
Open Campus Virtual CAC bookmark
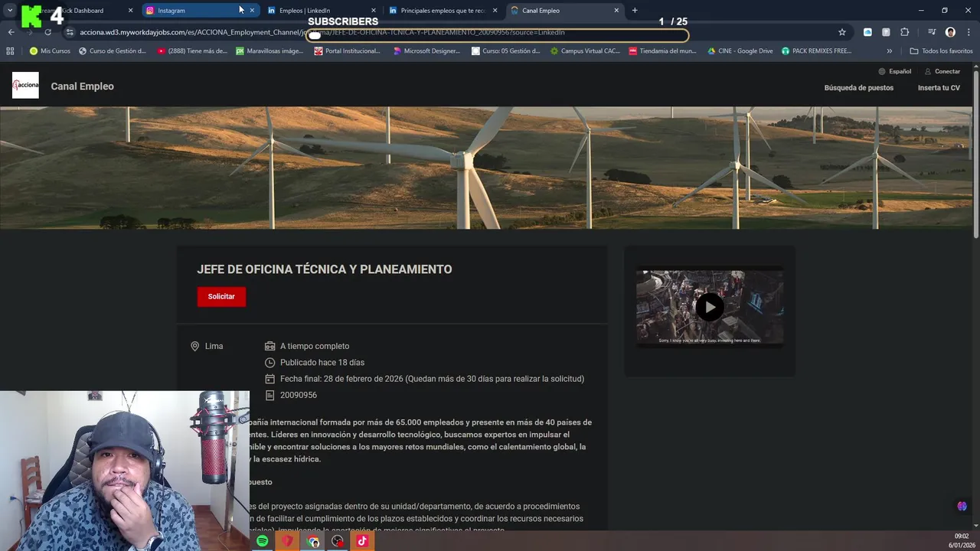click(585, 51)
